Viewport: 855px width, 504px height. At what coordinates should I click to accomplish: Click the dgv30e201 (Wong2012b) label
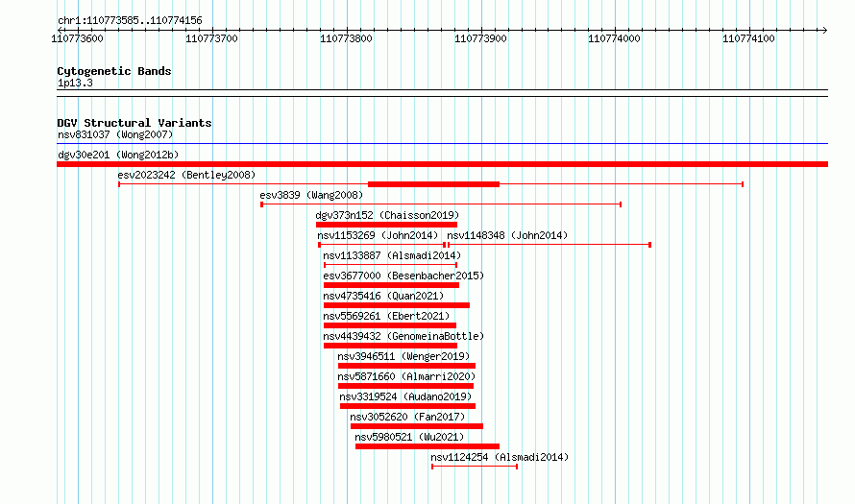(x=118, y=155)
